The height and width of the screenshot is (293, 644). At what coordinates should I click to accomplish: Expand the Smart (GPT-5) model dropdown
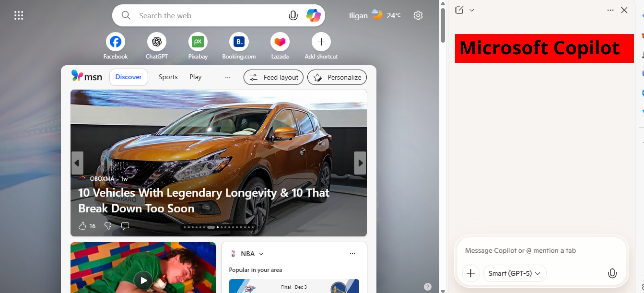point(515,273)
